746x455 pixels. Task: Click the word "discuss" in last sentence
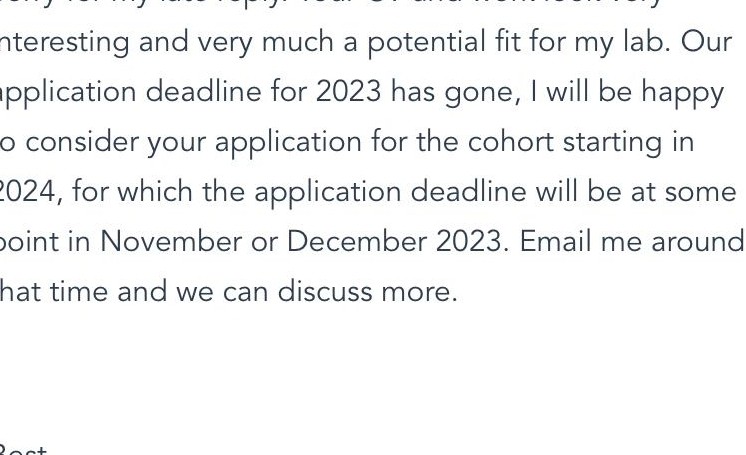point(324,291)
